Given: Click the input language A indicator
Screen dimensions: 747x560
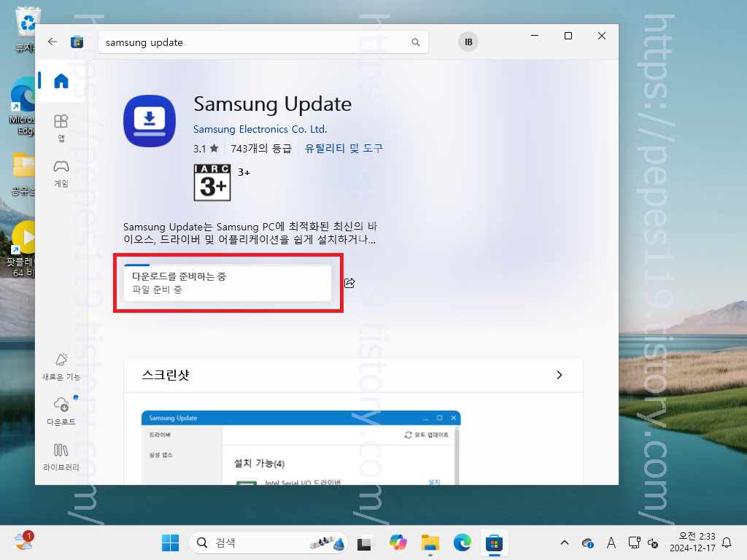Looking at the screenshot, I should [611, 542].
